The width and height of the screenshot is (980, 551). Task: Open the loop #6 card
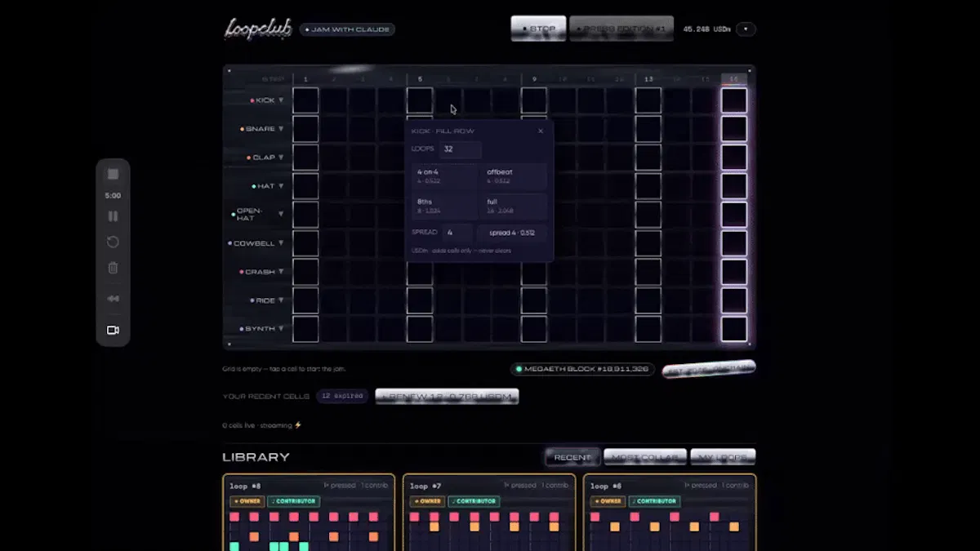point(670,513)
